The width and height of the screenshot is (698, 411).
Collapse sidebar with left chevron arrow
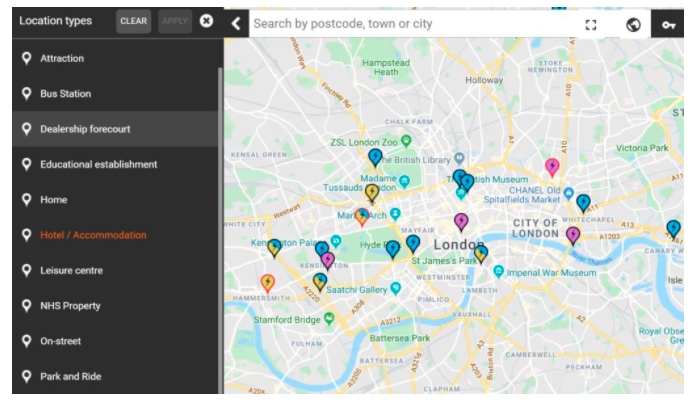236,22
